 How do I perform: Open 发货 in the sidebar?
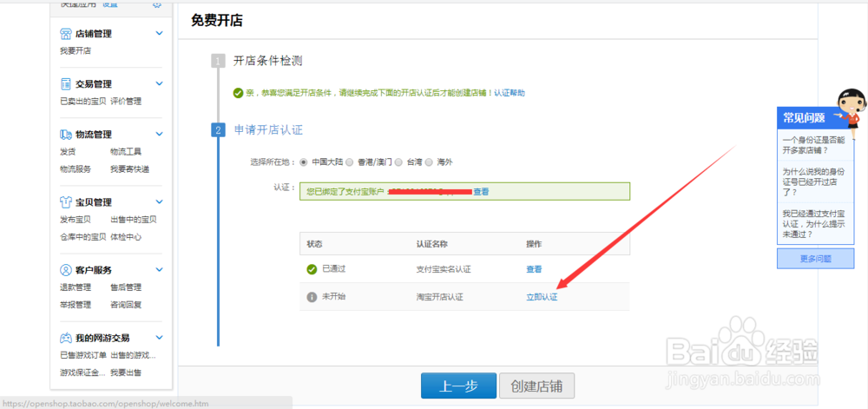(68, 152)
